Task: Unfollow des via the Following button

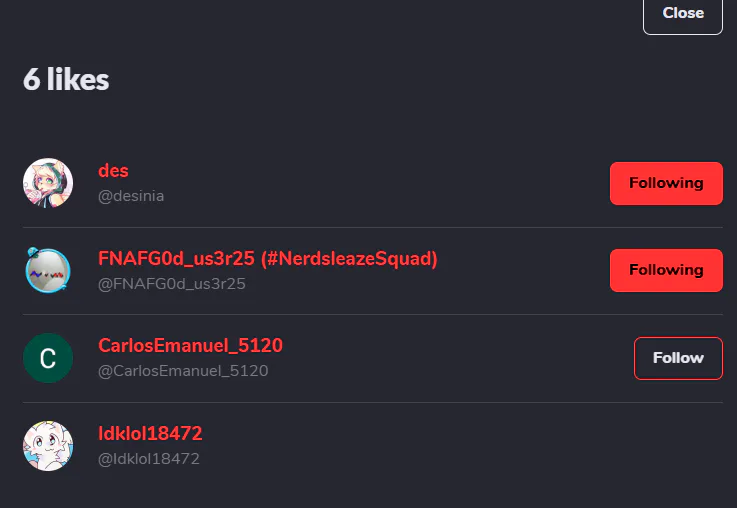Action: 666,183
